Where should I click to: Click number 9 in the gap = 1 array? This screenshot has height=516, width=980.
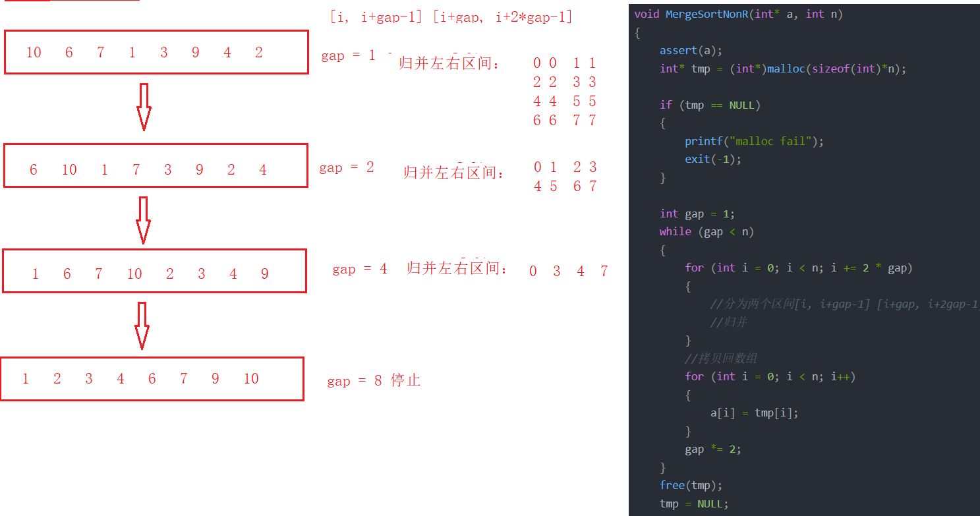click(196, 53)
